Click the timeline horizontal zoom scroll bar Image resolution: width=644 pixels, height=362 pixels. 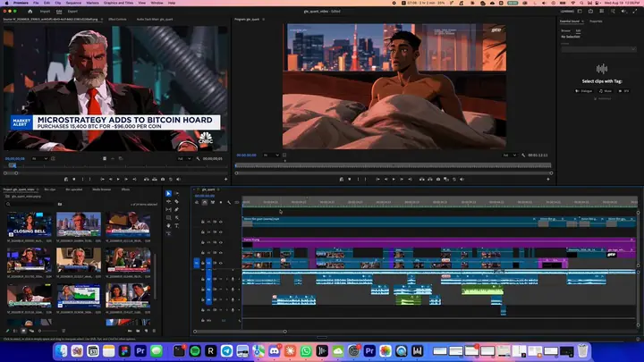coord(240,332)
